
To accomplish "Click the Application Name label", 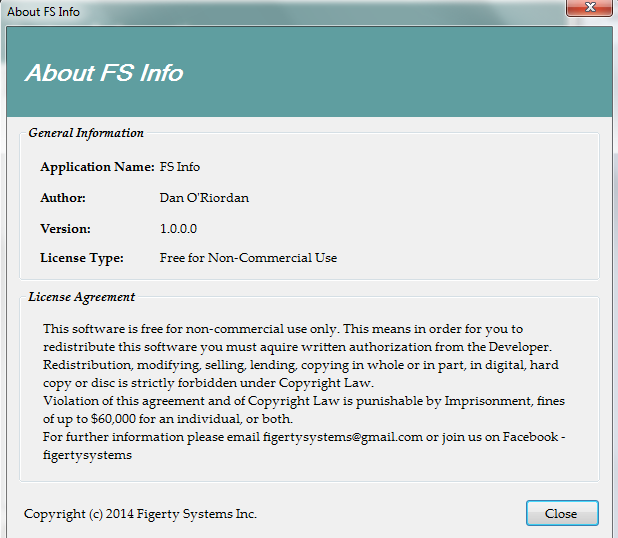I will click(97, 167).
